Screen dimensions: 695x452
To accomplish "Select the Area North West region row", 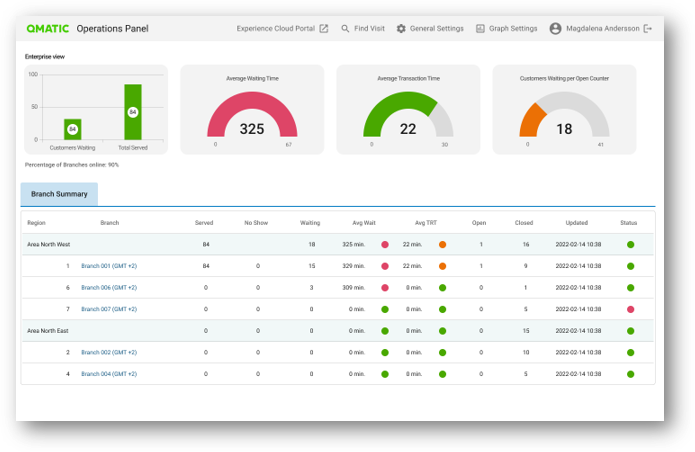I will 338,245.
